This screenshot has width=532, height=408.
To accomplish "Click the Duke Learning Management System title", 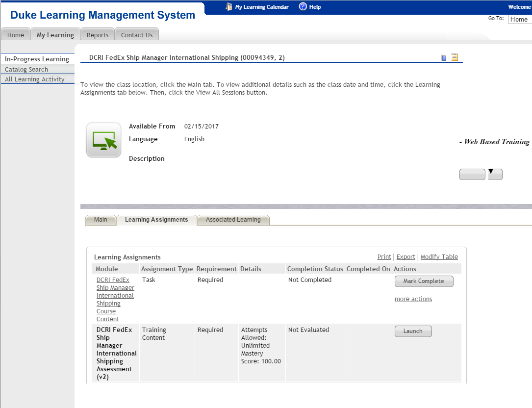I will (x=102, y=15).
